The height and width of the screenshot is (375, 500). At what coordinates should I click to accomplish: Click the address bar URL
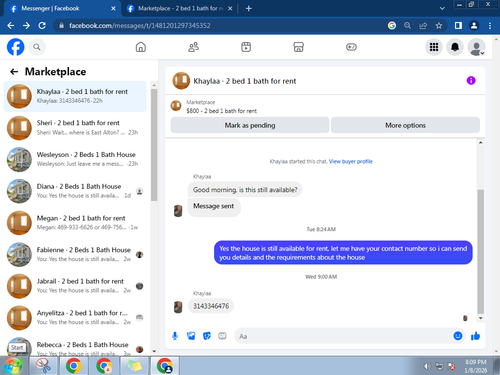(140, 26)
